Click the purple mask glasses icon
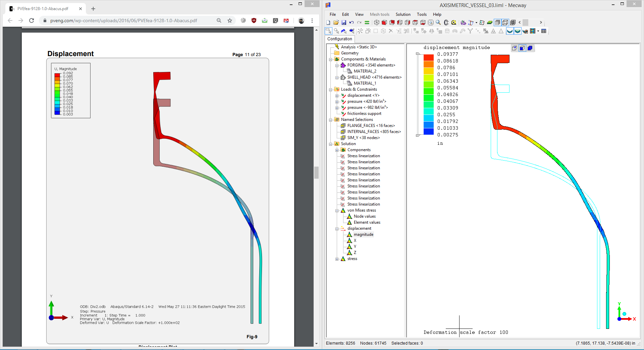This screenshot has width=644, height=350. click(463, 23)
